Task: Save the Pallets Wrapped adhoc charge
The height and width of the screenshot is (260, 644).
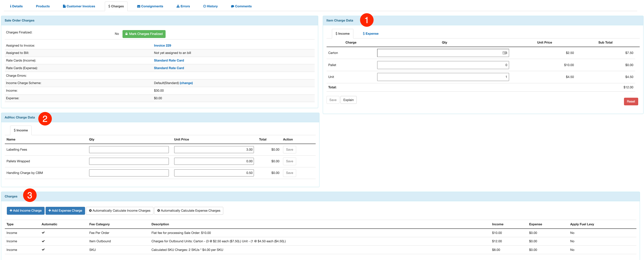Action: tap(289, 161)
